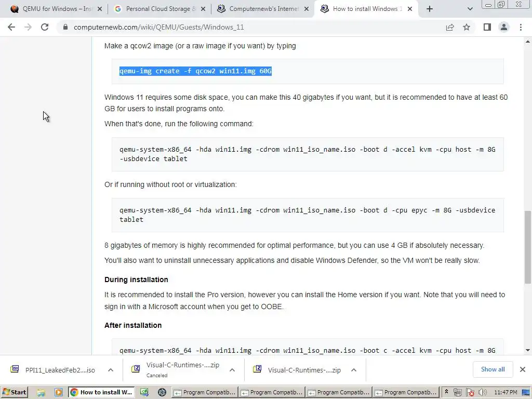Activate the Chrome How to install W taskbar button
The height and width of the screenshot is (399, 532).
101,392
